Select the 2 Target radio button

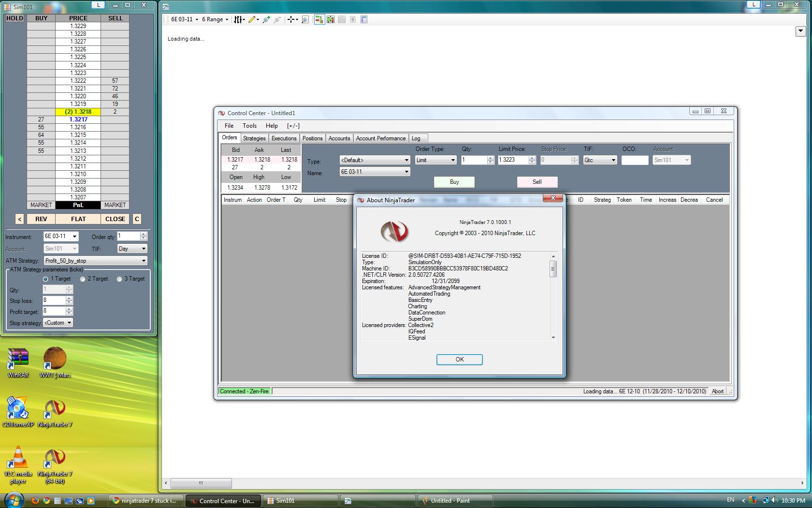[83, 279]
